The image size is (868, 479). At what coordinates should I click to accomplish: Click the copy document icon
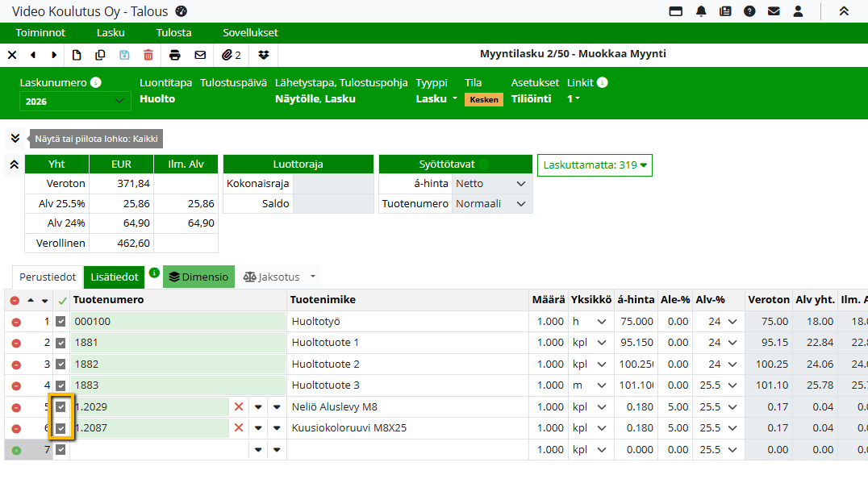(x=100, y=55)
